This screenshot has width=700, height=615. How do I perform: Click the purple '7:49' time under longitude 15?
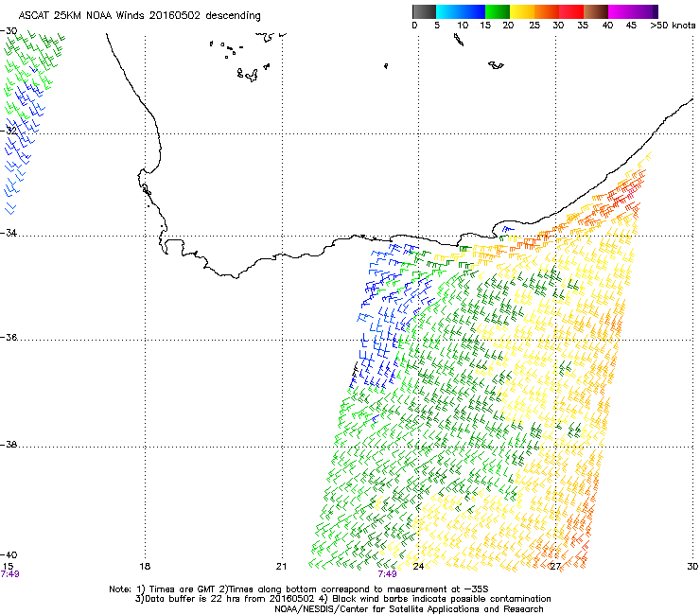click(9, 574)
